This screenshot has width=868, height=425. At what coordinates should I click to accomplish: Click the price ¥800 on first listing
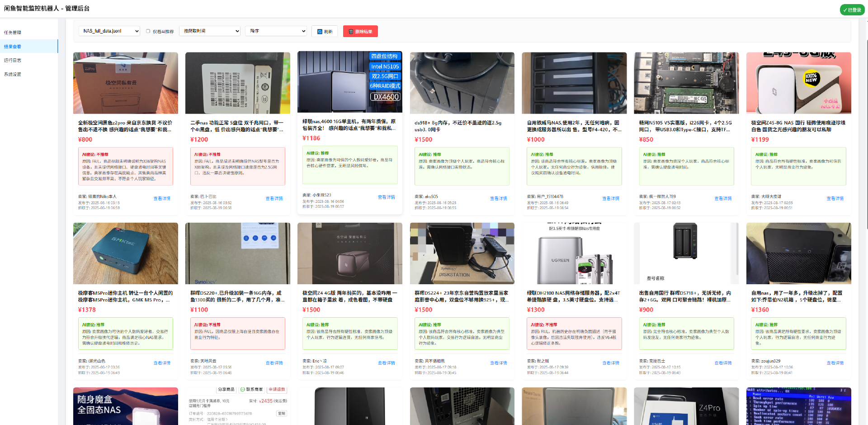[x=85, y=139]
